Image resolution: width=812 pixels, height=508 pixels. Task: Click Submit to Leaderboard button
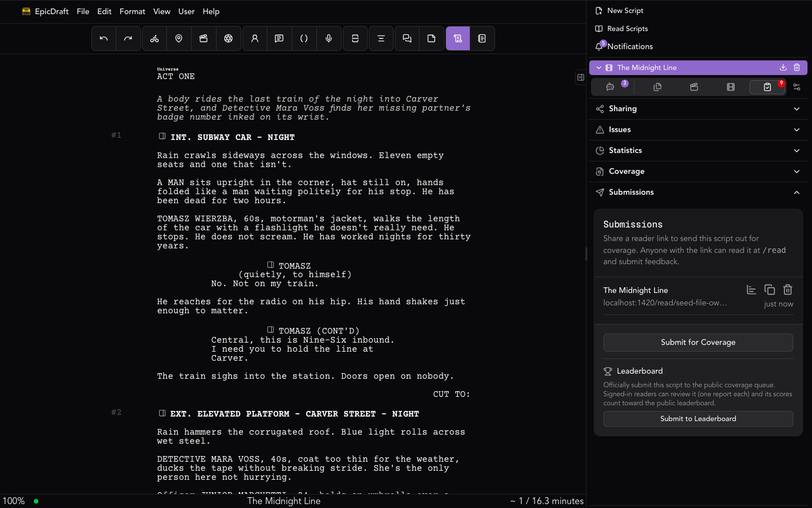coord(698,419)
